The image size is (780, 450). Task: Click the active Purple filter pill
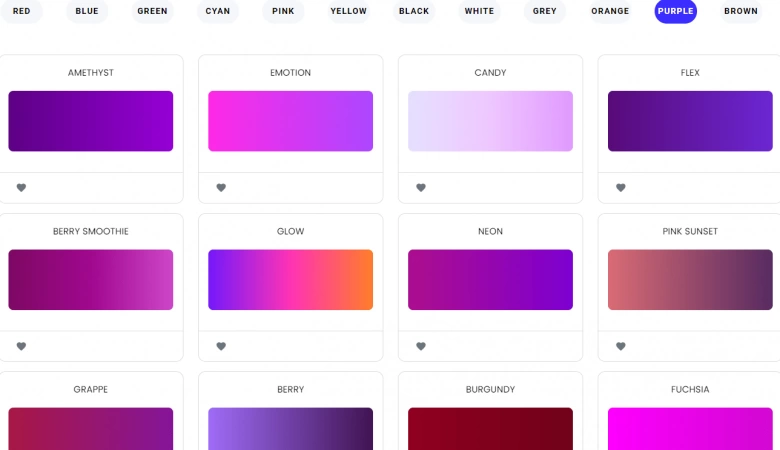click(x=676, y=11)
